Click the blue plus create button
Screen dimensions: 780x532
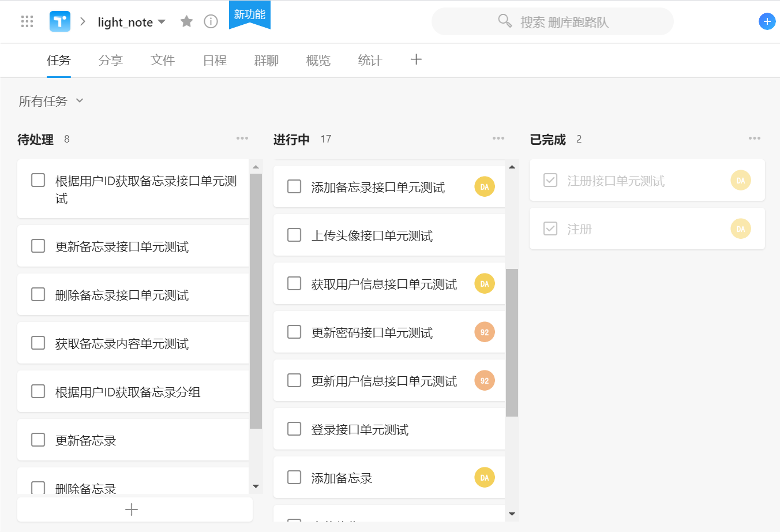767,21
